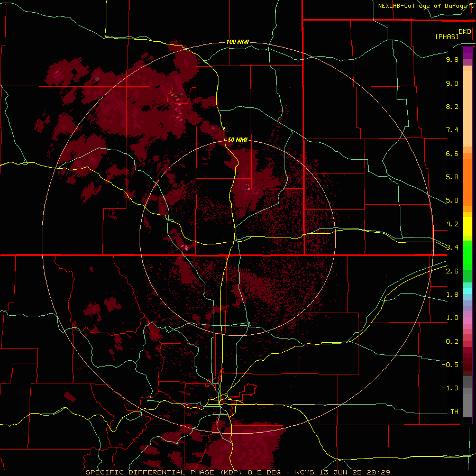This screenshot has height=476, width=476.
Task: Click the "50 NMI" range ring label
Action: pyautogui.click(x=237, y=140)
